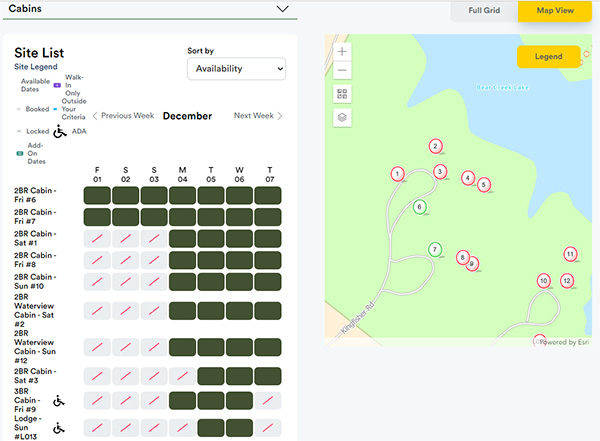Click red site marker 2 on map

[x=435, y=146]
